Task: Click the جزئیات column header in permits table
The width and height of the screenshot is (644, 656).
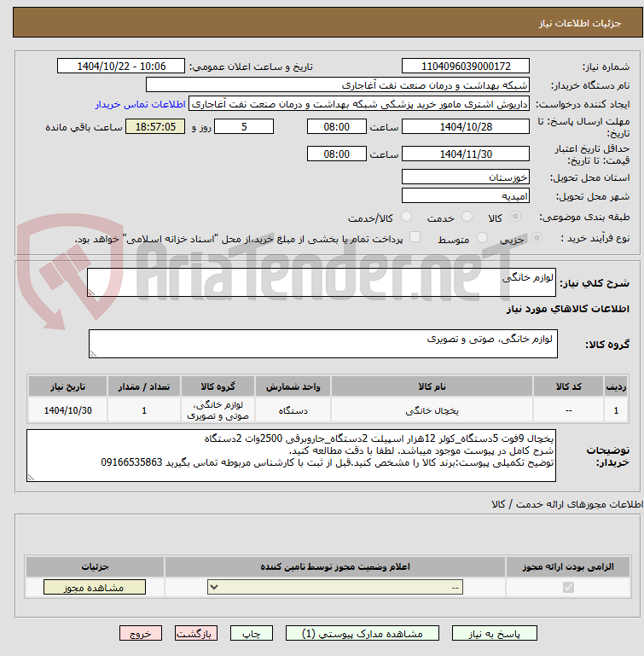Action: click(95, 566)
